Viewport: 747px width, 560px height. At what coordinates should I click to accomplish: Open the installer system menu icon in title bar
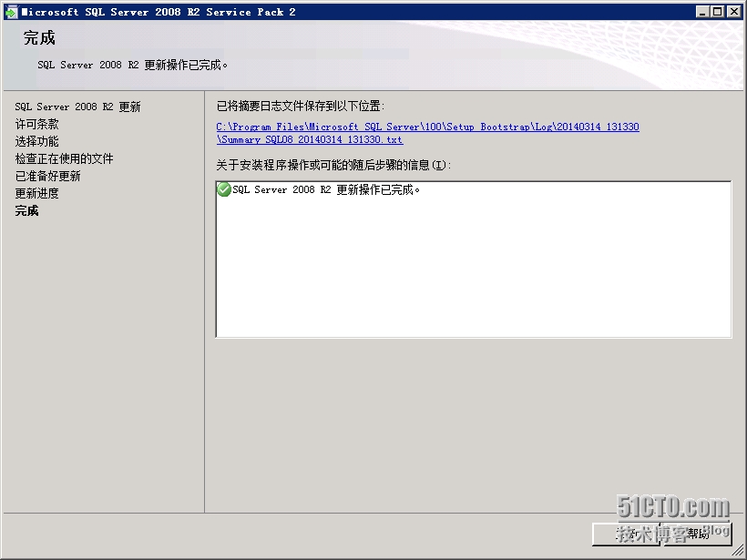[x=11, y=12]
